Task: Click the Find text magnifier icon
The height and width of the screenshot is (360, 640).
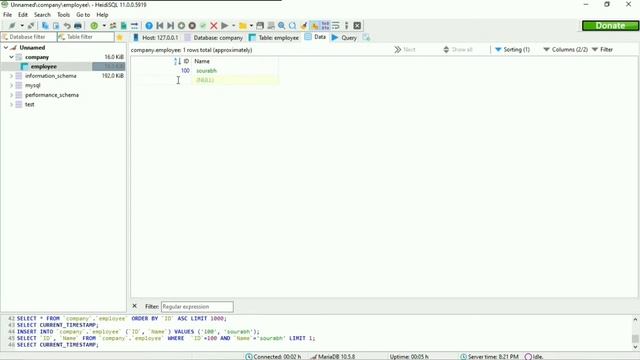Action: point(282,26)
